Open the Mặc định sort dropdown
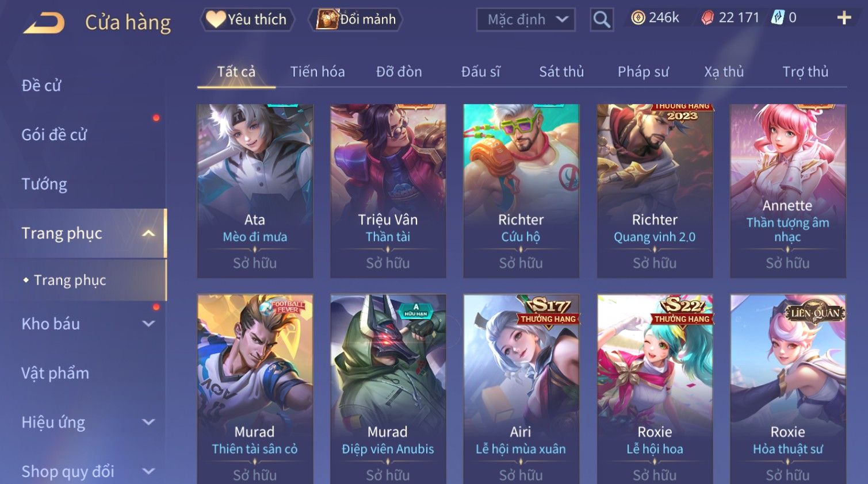This screenshot has width=868, height=484. pos(526,20)
